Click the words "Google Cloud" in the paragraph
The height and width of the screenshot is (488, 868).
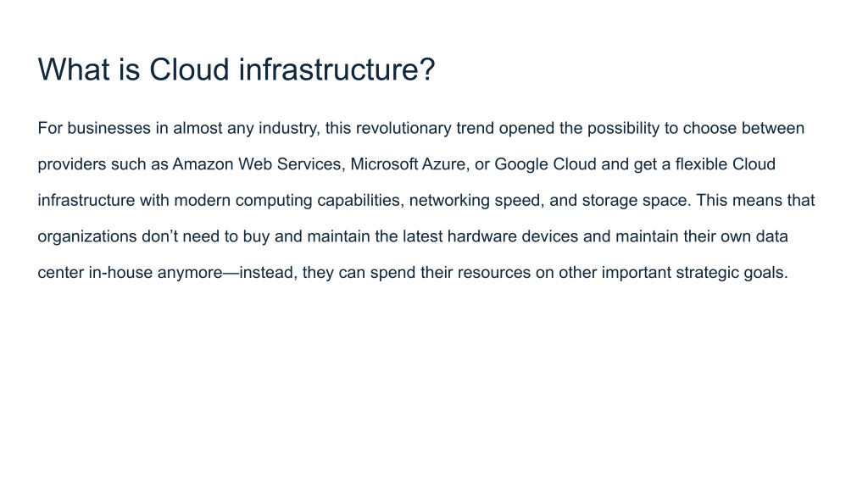(x=545, y=164)
